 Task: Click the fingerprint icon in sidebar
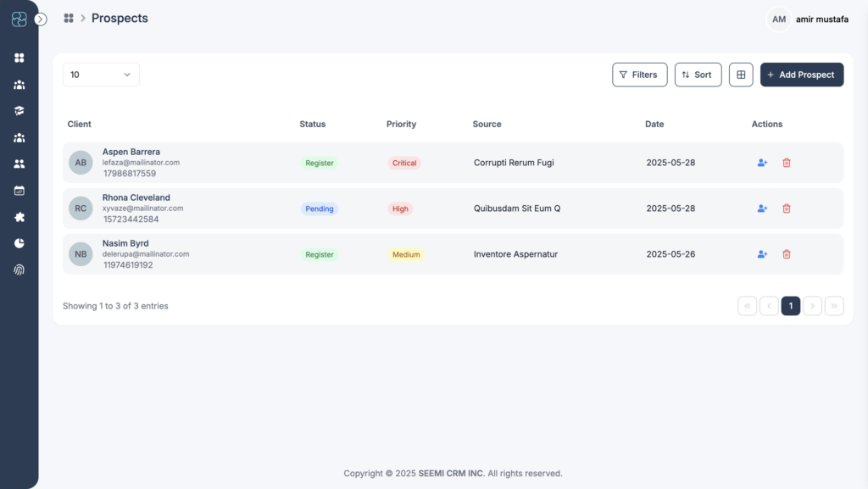click(x=19, y=270)
